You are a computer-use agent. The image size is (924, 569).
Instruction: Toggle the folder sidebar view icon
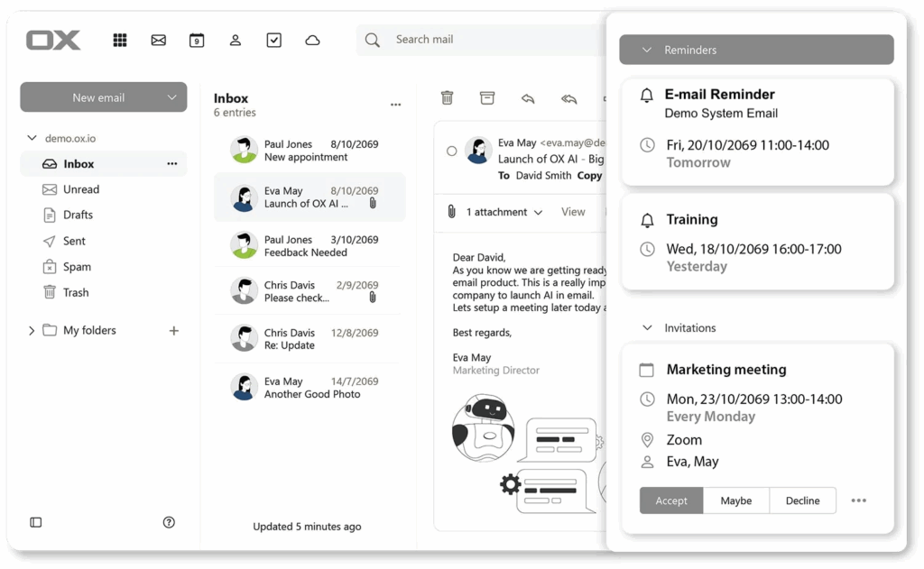pyautogui.click(x=36, y=522)
